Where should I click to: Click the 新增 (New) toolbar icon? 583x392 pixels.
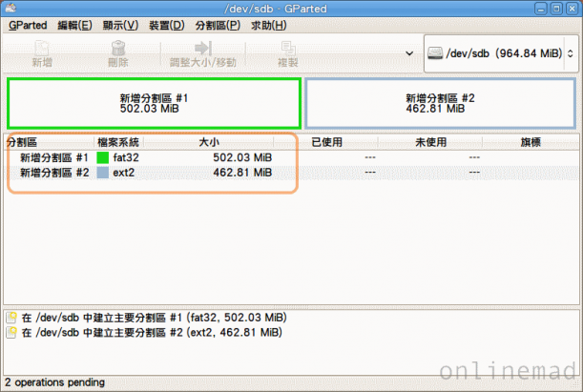42,49
